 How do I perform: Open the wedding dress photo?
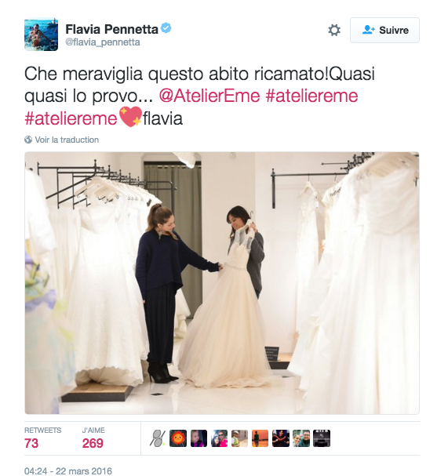click(222, 283)
